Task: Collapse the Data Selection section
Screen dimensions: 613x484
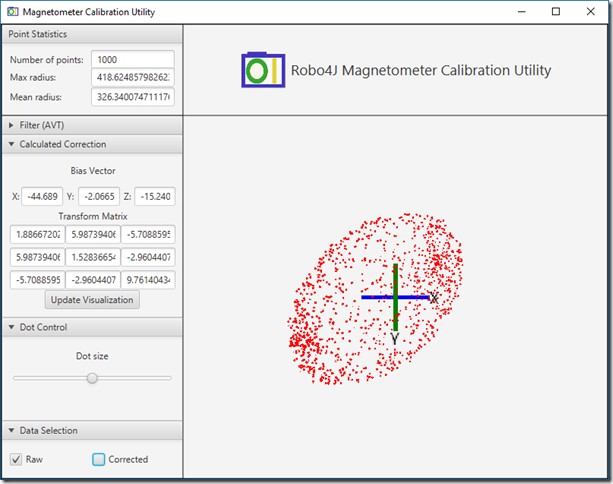Action: click(x=92, y=430)
